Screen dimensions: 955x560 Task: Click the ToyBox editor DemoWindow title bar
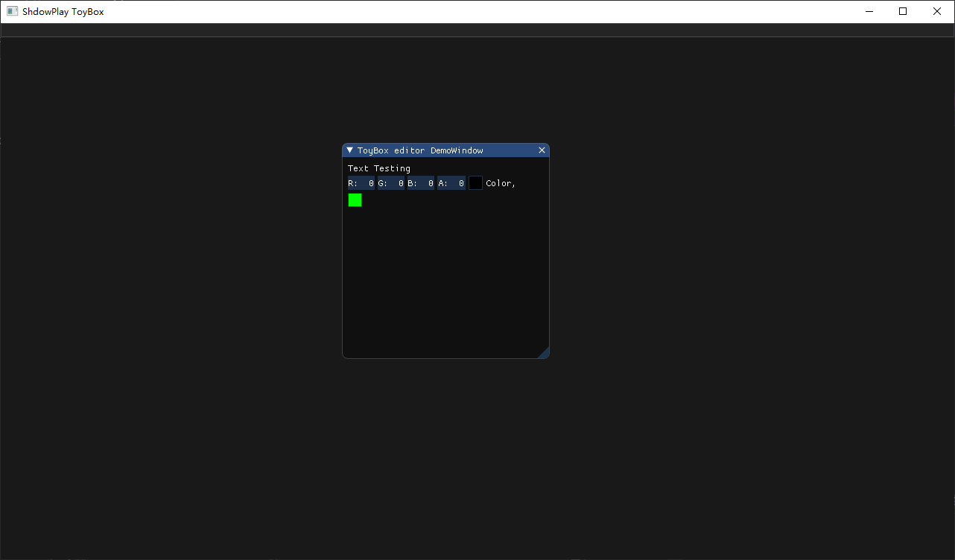coord(445,150)
